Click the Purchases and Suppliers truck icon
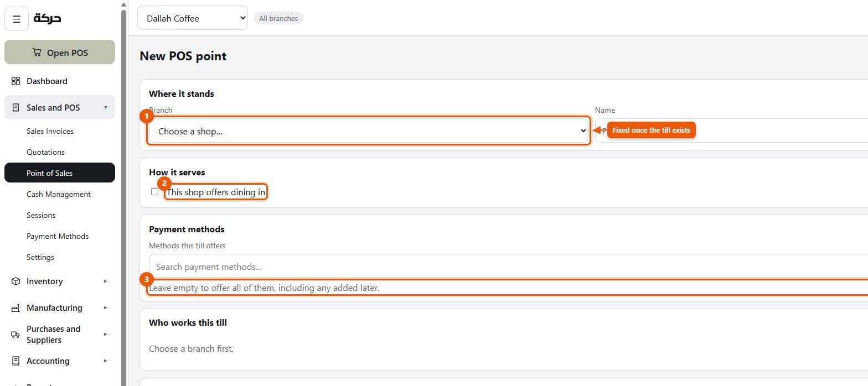Screen dimensions: 868x386 click(x=15, y=335)
